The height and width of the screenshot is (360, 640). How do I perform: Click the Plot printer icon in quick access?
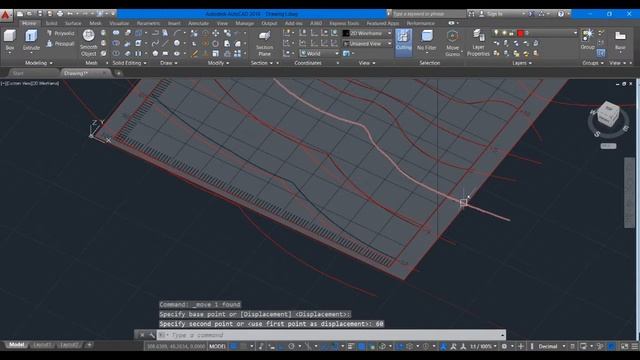pos(60,14)
